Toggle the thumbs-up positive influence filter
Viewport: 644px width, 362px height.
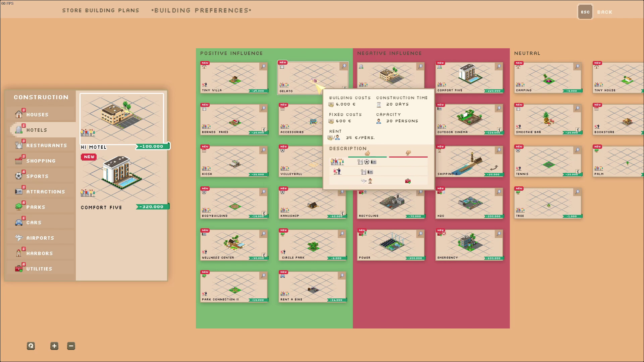point(367,153)
